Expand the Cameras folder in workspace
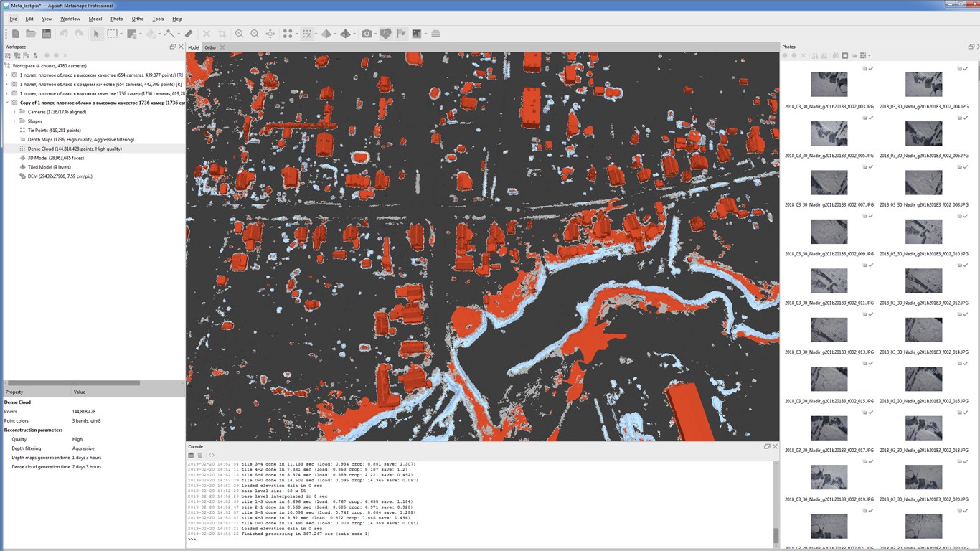The height and width of the screenshot is (551, 980). click(x=14, y=112)
